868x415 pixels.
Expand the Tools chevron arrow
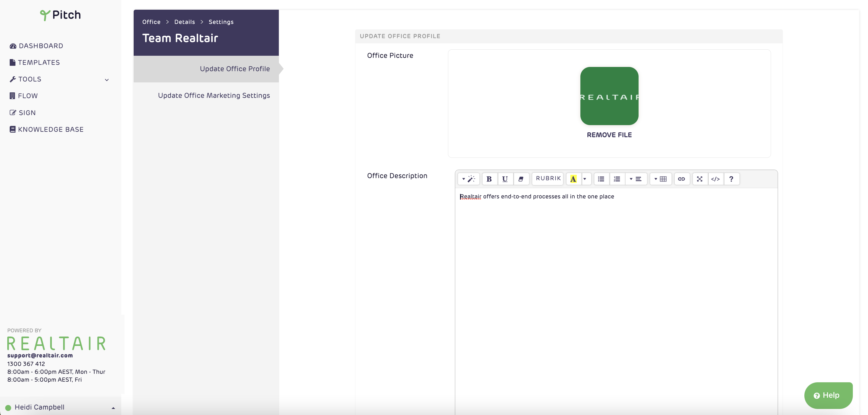coord(107,80)
